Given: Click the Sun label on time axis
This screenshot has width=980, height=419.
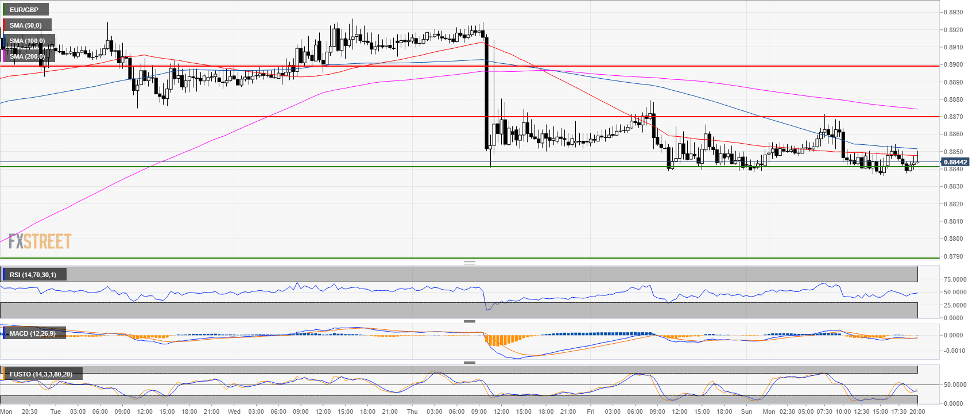Looking at the screenshot, I should (x=746, y=412).
